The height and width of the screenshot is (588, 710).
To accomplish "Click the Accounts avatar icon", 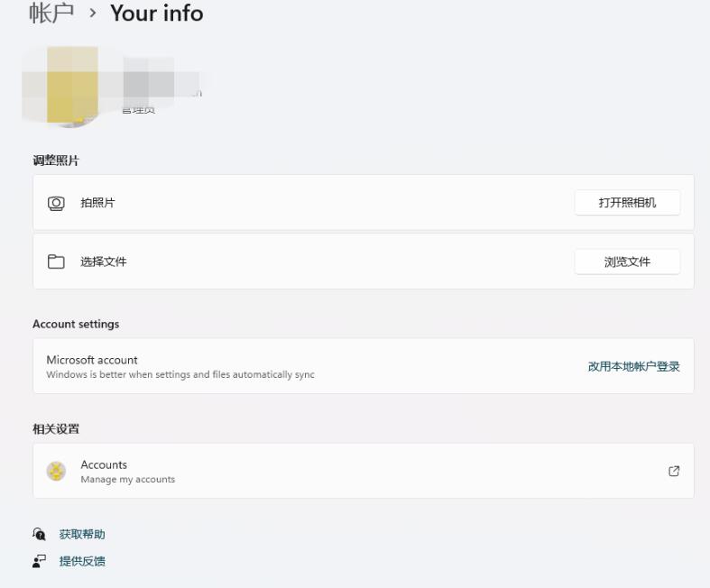I will point(56,471).
